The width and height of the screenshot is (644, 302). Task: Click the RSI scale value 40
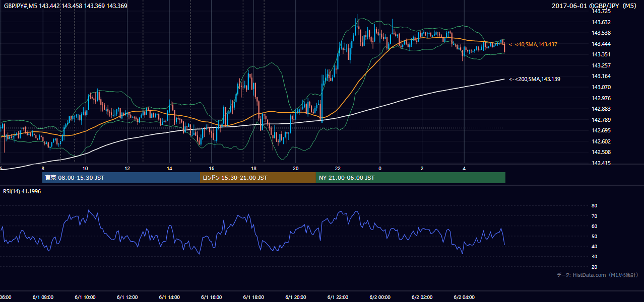(x=594, y=246)
